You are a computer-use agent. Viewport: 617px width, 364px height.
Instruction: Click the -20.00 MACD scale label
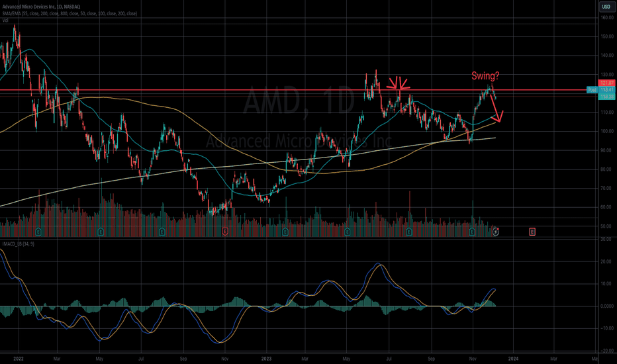[607, 351]
